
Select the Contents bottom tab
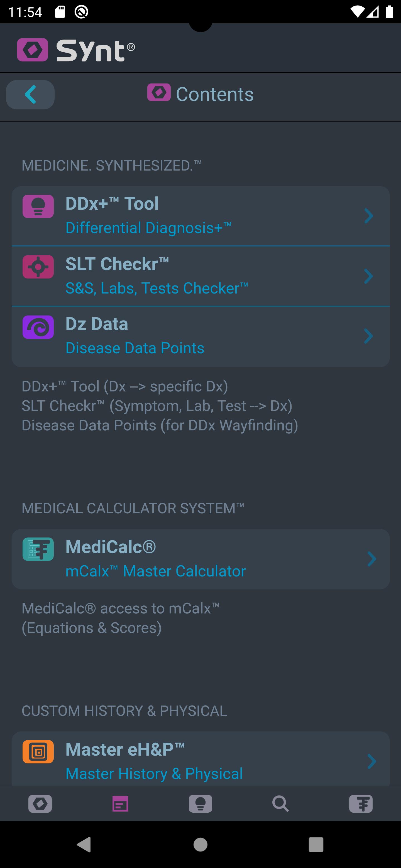pos(120,804)
